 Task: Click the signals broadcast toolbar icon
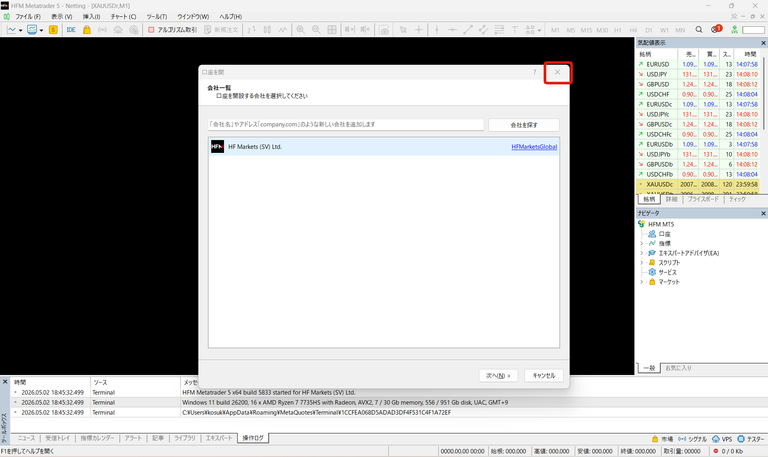102,30
